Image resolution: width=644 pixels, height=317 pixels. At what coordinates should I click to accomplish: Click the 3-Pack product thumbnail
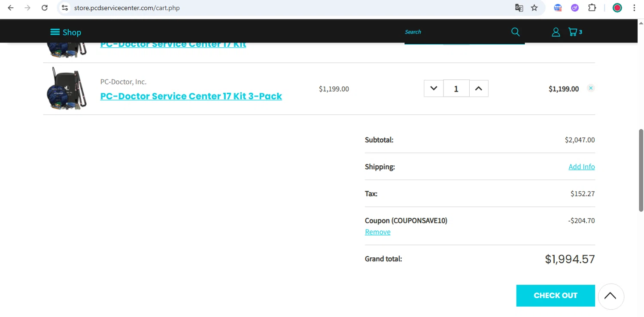coord(67,88)
